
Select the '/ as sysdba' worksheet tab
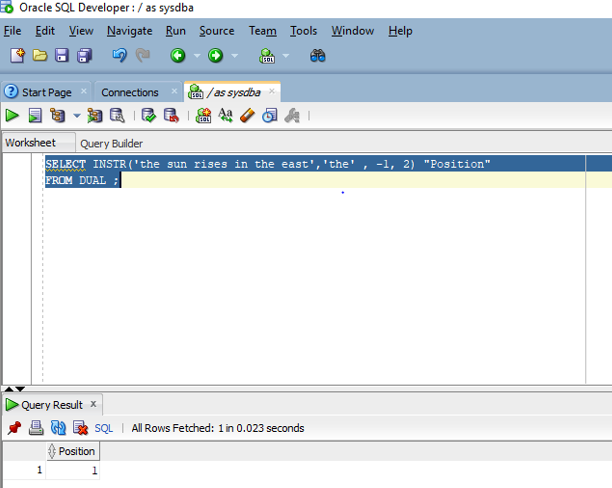point(233,93)
